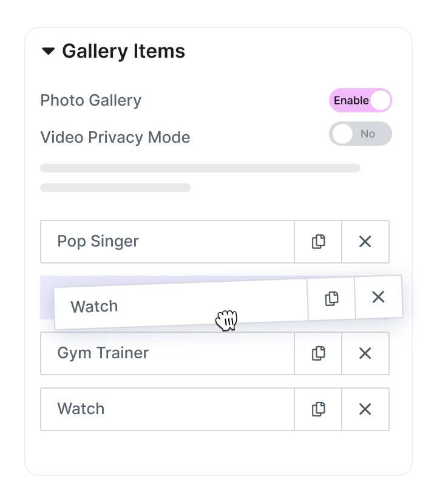Click the purple drop placeholder area

[47, 298]
